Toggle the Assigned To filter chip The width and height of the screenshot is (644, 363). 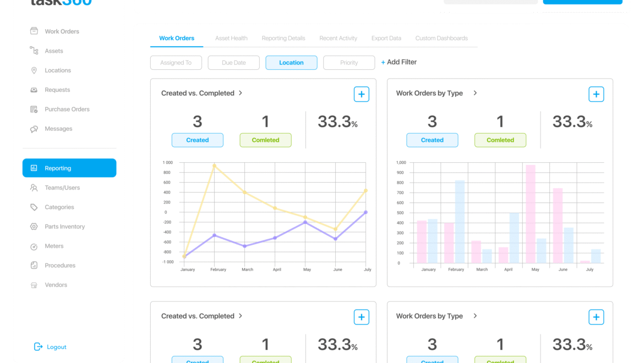(176, 63)
